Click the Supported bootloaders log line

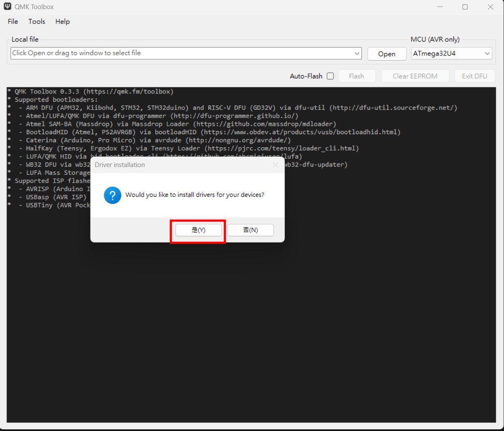click(53, 100)
